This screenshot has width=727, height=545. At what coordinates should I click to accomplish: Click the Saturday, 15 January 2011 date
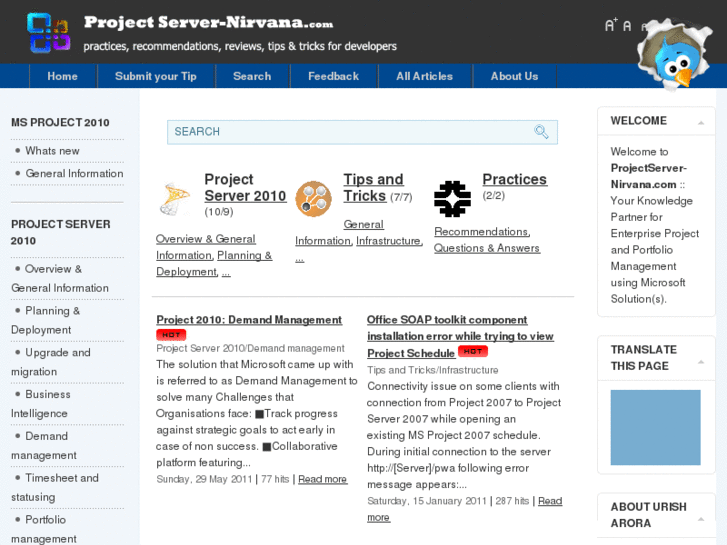(427, 501)
